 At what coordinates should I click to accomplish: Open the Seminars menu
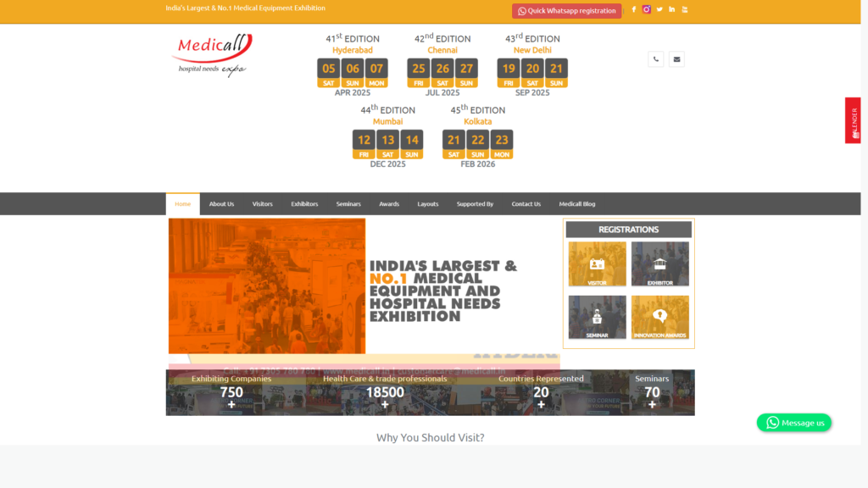348,203
